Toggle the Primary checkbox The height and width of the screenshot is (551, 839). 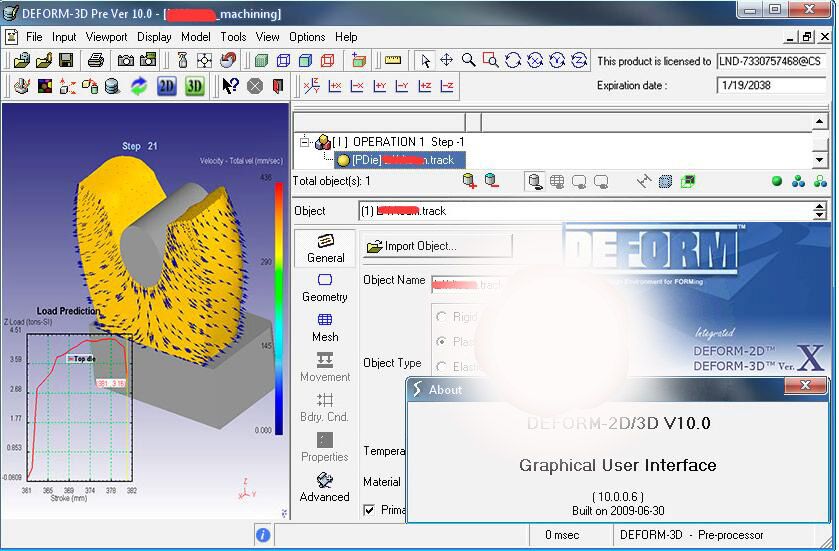tap(369, 510)
